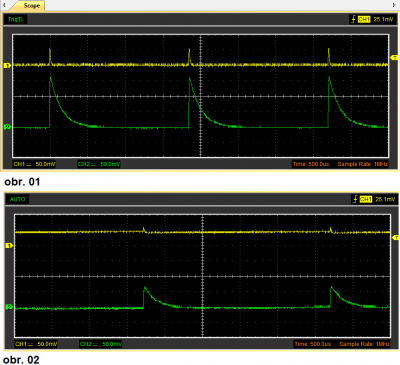Click the CH2 50.0mV readout in the top scope
This screenshot has height=365, width=400.
(x=99, y=164)
